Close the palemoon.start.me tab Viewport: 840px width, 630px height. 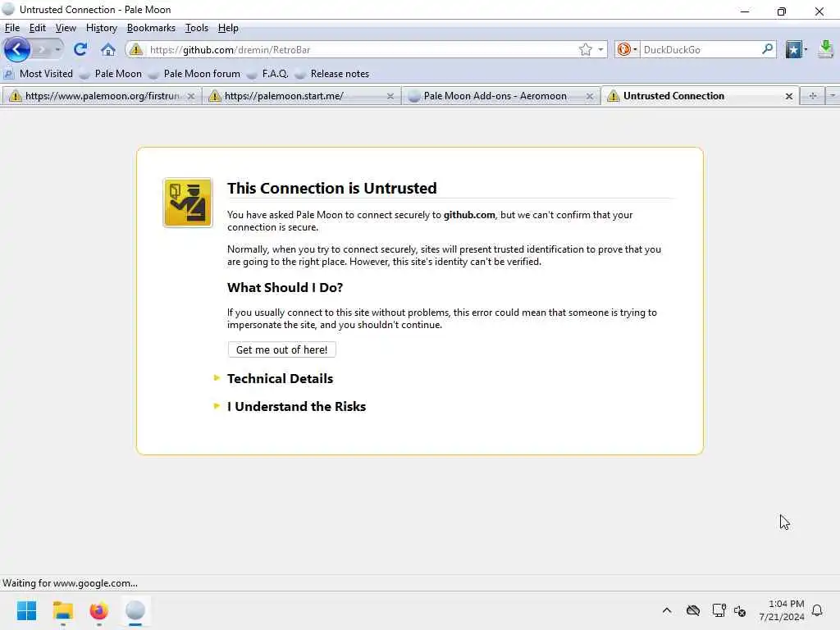tap(390, 97)
